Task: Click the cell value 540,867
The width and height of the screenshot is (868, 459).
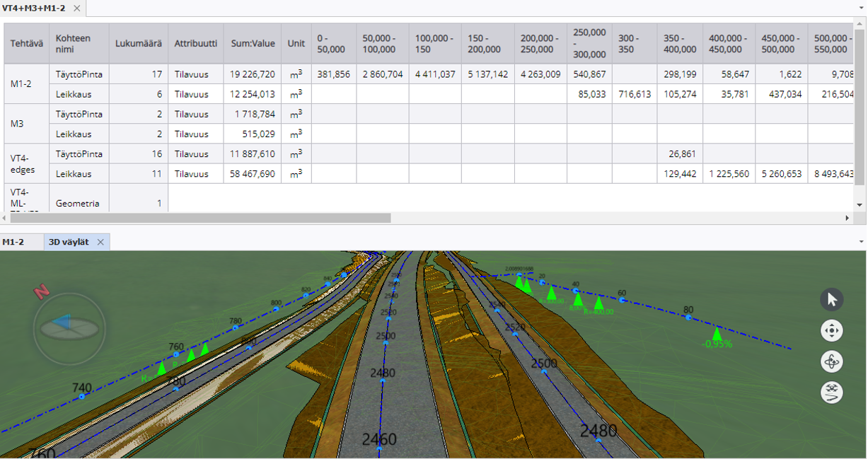Action: (589, 74)
